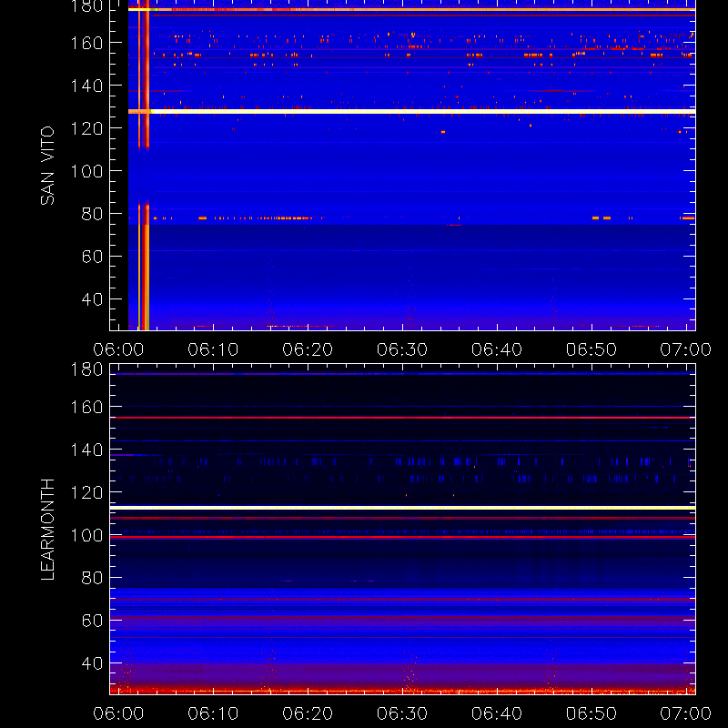The width and height of the screenshot is (728, 728).
Task: Select the 140 frequency label on Learmonth plot
Action: [86, 450]
